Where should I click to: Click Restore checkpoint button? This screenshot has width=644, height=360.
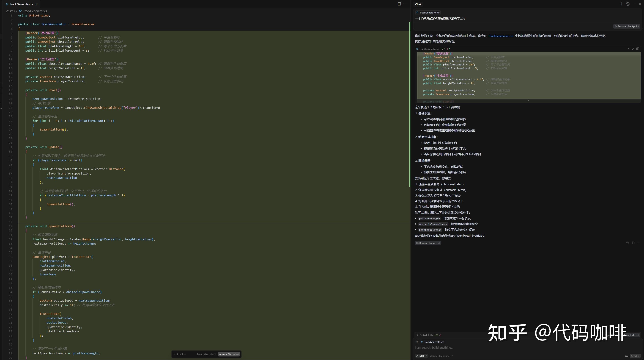626,26
